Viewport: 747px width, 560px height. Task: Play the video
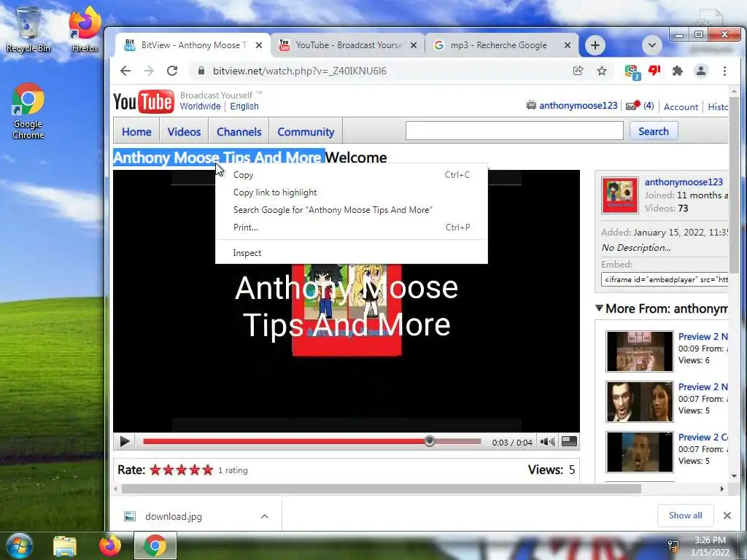coord(125,441)
